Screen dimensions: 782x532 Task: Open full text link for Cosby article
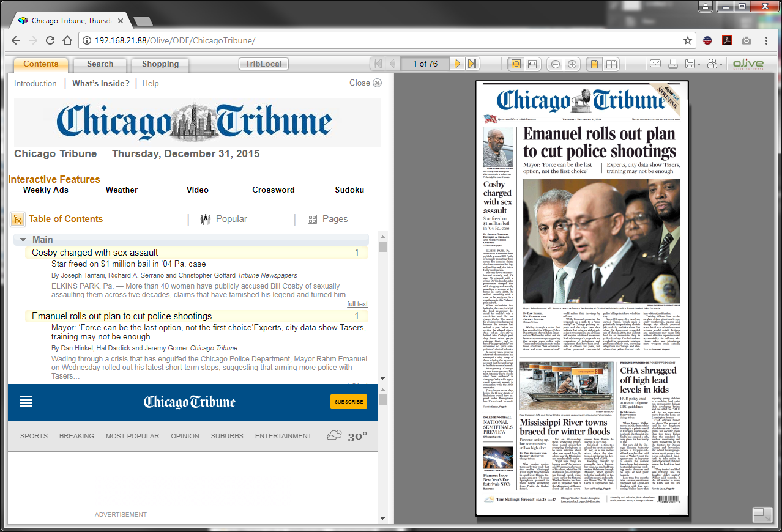(357, 304)
